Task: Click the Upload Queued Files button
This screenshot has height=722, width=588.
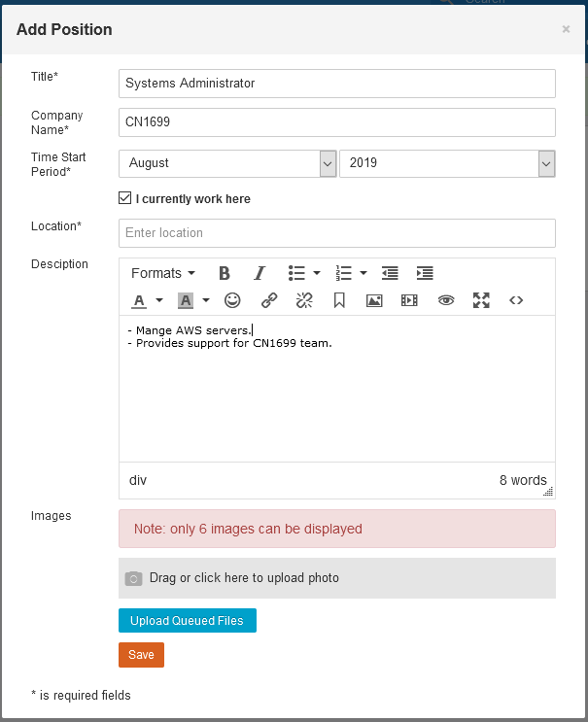Action: [188, 621]
